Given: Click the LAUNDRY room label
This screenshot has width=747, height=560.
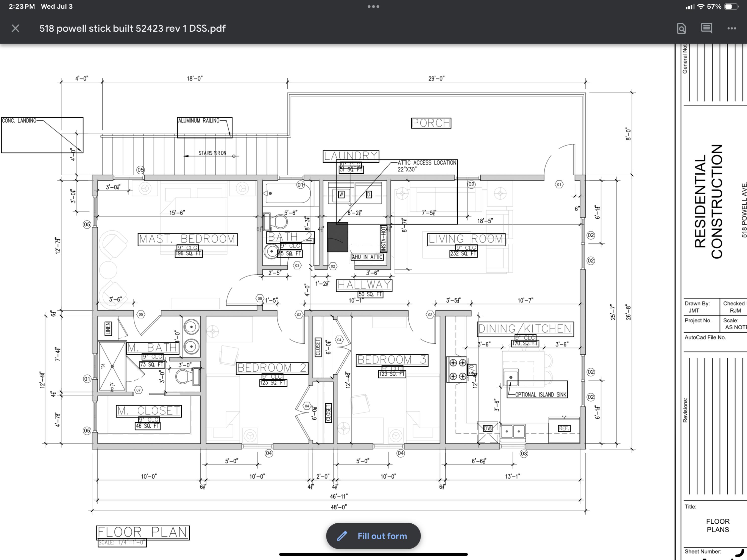Looking at the screenshot, I should [351, 156].
